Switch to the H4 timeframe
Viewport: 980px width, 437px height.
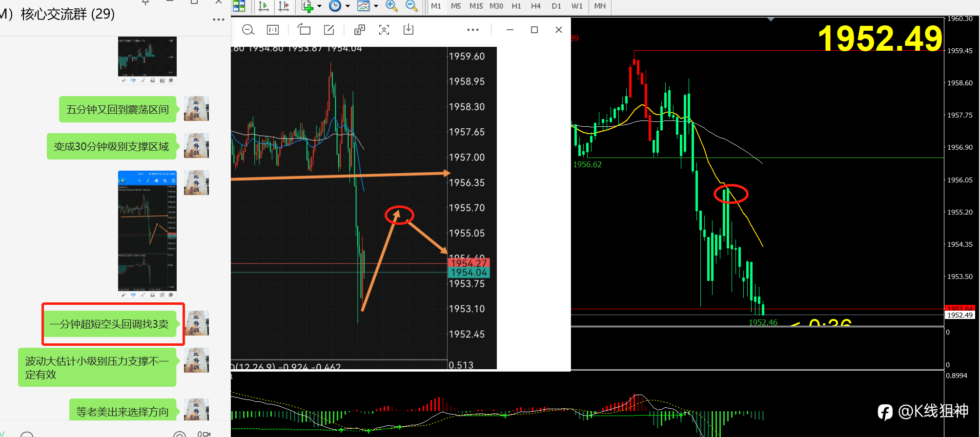tap(536, 6)
